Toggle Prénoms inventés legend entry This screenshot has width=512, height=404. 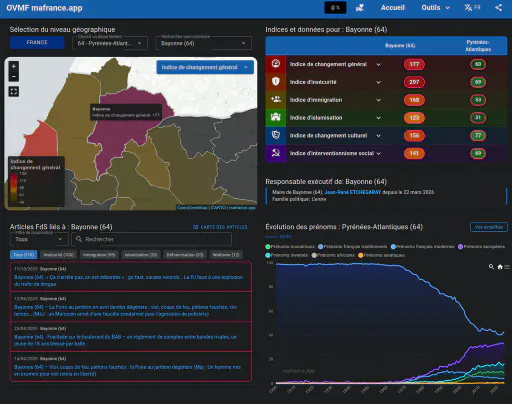[x=287, y=255]
